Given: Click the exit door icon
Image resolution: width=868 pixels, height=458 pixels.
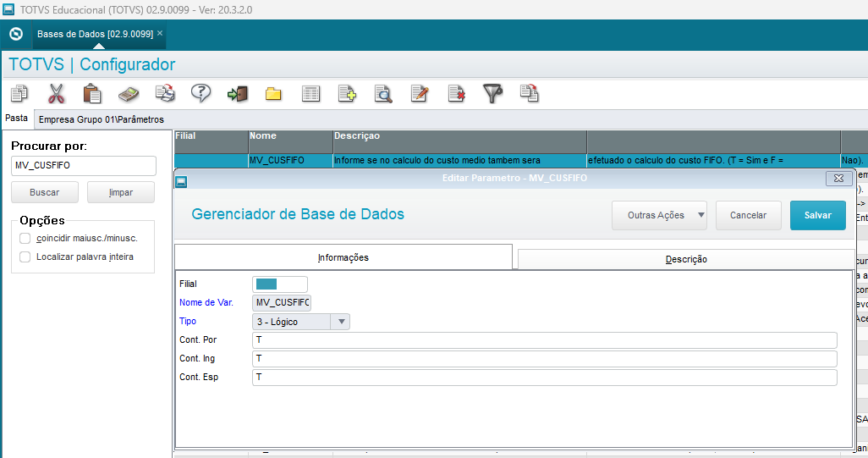Looking at the screenshot, I should [x=238, y=94].
